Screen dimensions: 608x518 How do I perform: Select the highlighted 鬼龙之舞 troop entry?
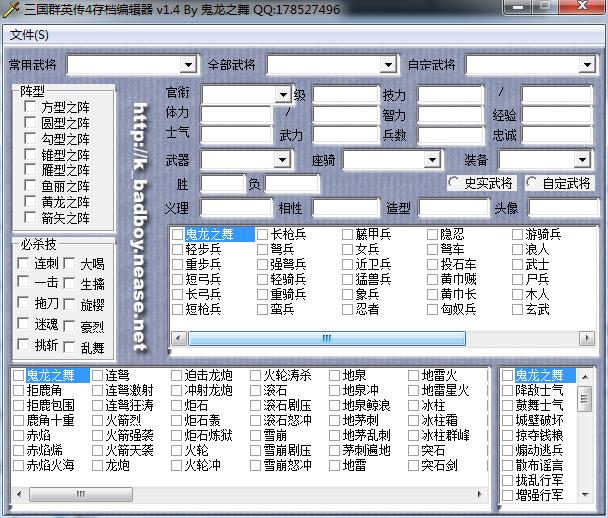(x=219, y=234)
